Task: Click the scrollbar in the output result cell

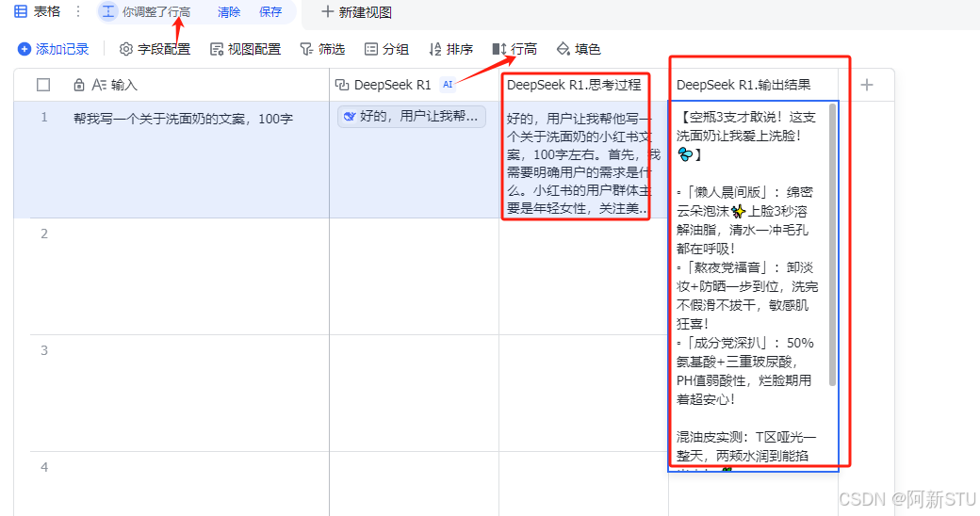Action: point(832,245)
